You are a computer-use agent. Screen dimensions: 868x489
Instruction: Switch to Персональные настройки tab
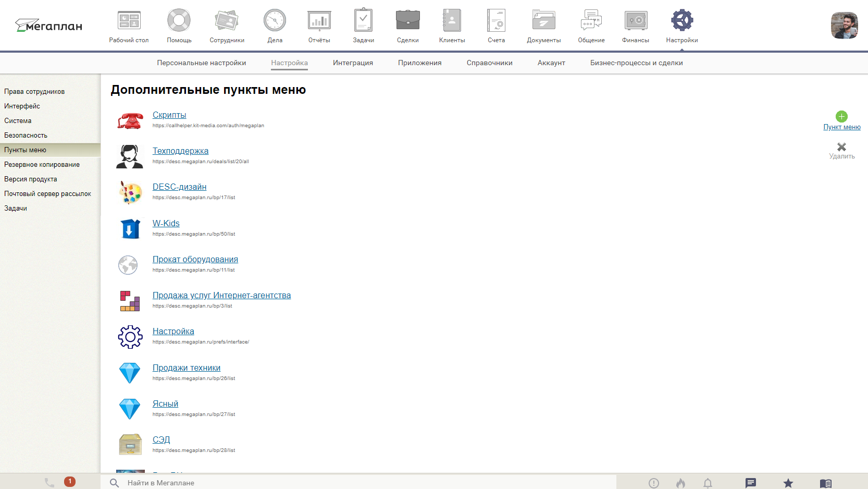point(202,63)
